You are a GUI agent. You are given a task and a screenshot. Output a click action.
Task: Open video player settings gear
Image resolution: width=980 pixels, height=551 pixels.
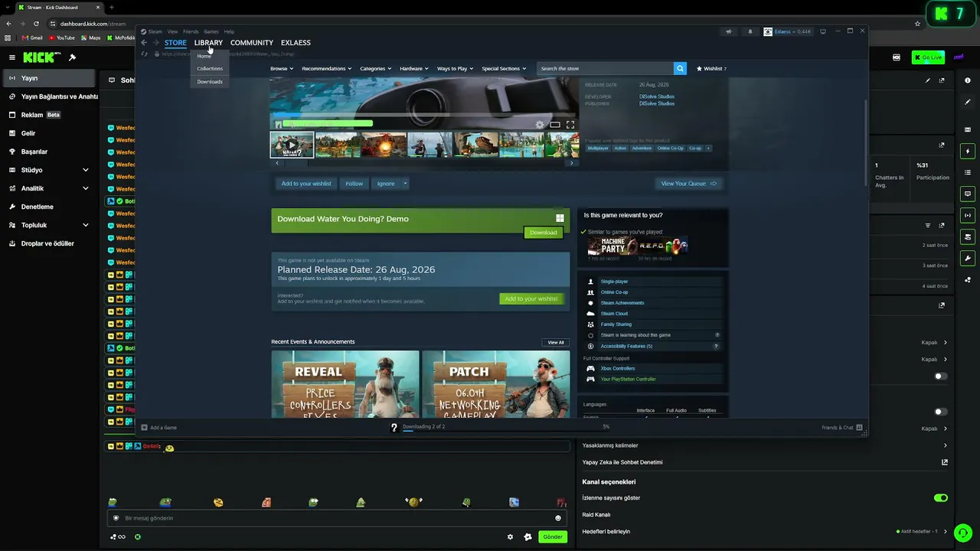pyautogui.click(x=540, y=124)
